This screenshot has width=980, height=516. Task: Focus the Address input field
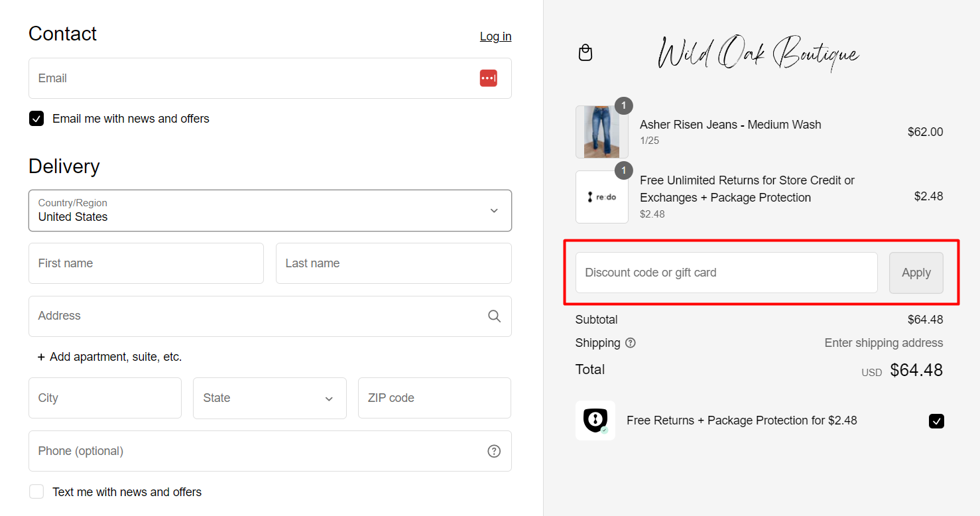click(270, 316)
